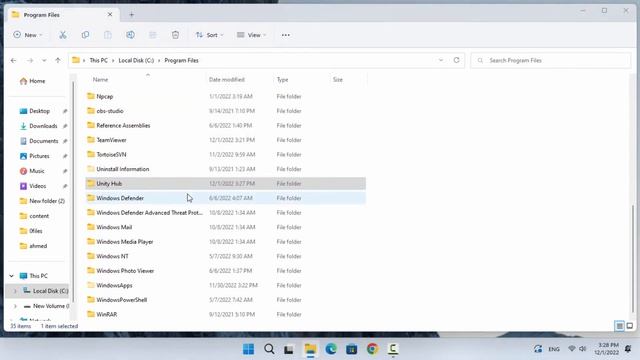The width and height of the screenshot is (640, 360).
Task: Click the Paste icon in toolbar
Action: [x=108, y=35]
